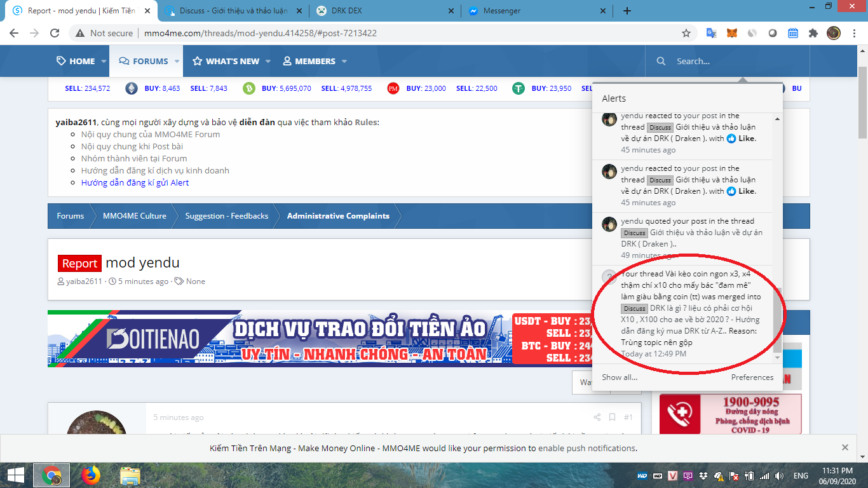This screenshot has width=868, height=488.
Task: Click the Bitcoin coin icon in the ticker
Action: coord(248,88)
